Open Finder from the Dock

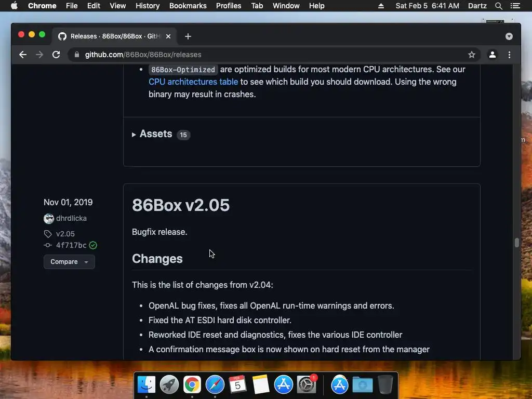[147, 385]
